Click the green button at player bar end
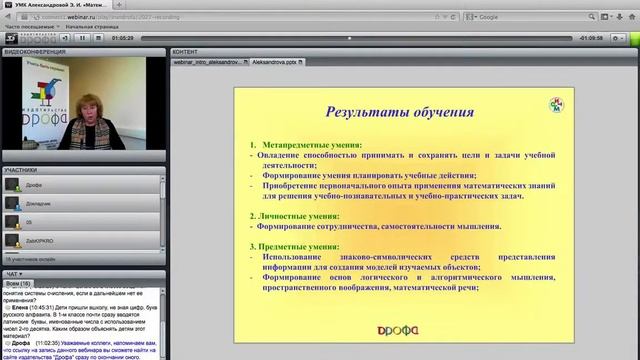This screenshot has height=360, width=640. point(635,39)
